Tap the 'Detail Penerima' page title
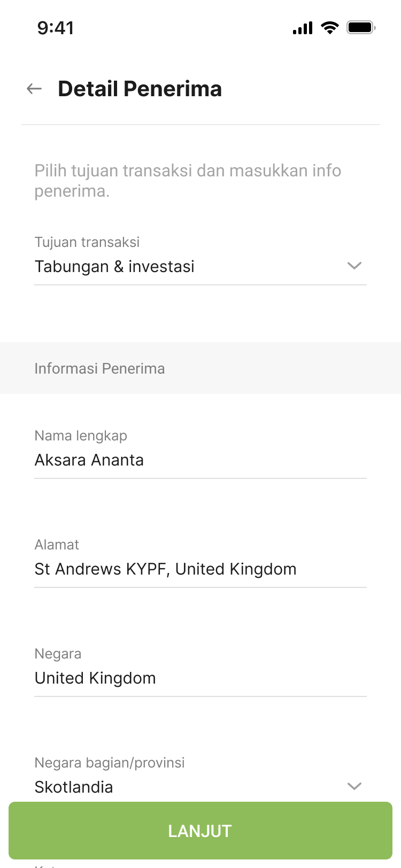 point(140,89)
